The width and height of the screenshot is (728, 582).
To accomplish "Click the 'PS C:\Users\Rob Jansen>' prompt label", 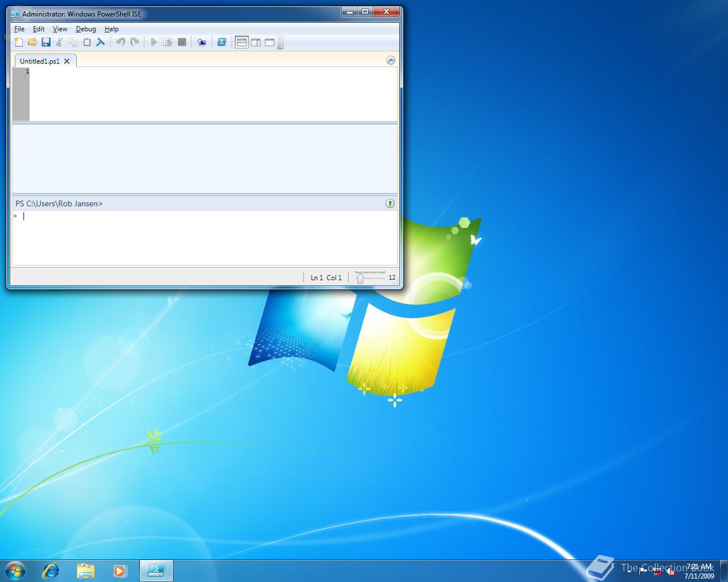I will click(59, 203).
